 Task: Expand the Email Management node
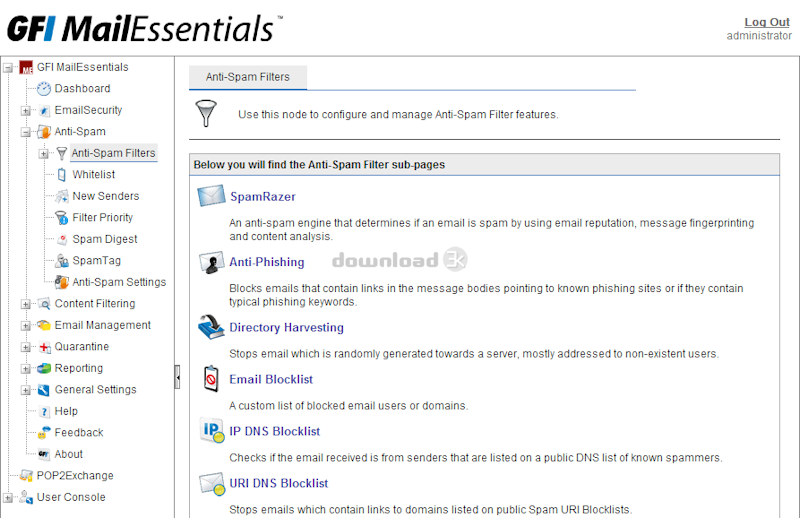tap(26, 326)
